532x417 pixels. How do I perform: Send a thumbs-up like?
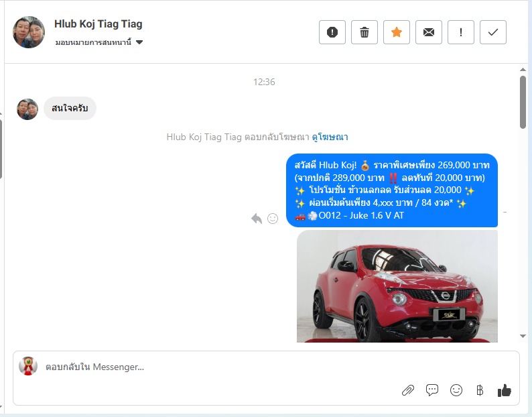point(504,390)
